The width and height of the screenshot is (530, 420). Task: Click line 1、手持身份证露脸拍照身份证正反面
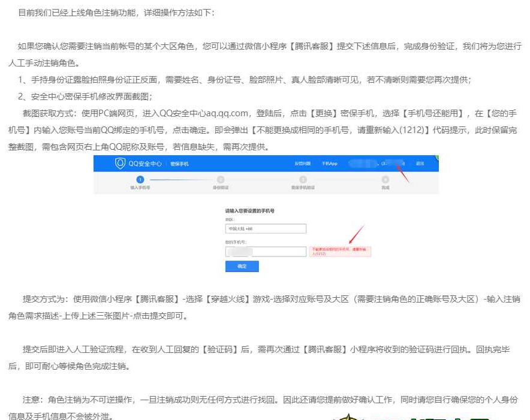pos(245,80)
